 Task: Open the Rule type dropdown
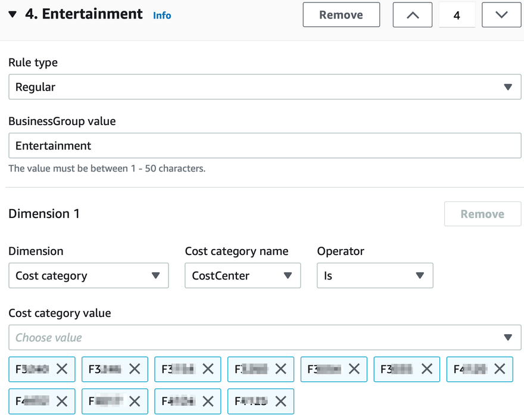(x=264, y=87)
